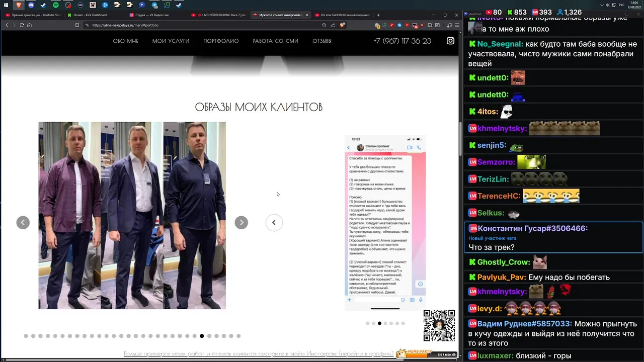Switch to the Студия — VK Видео Live tab
The image size is (644, 362).
pos(156,15)
